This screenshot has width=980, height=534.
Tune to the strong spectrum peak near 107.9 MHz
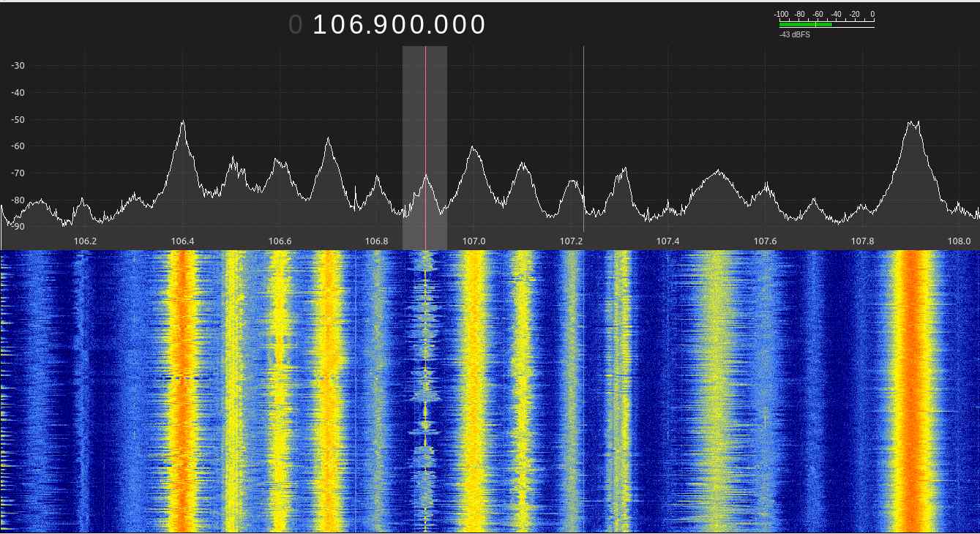[x=912, y=124]
